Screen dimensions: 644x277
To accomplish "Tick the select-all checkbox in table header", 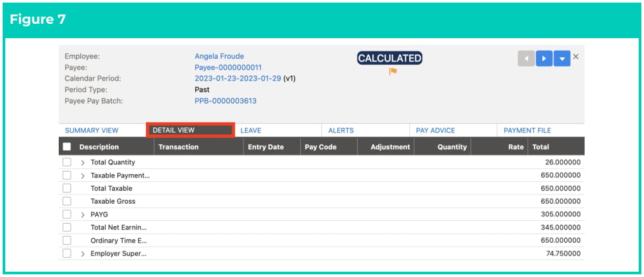I will pyautogui.click(x=67, y=146).
